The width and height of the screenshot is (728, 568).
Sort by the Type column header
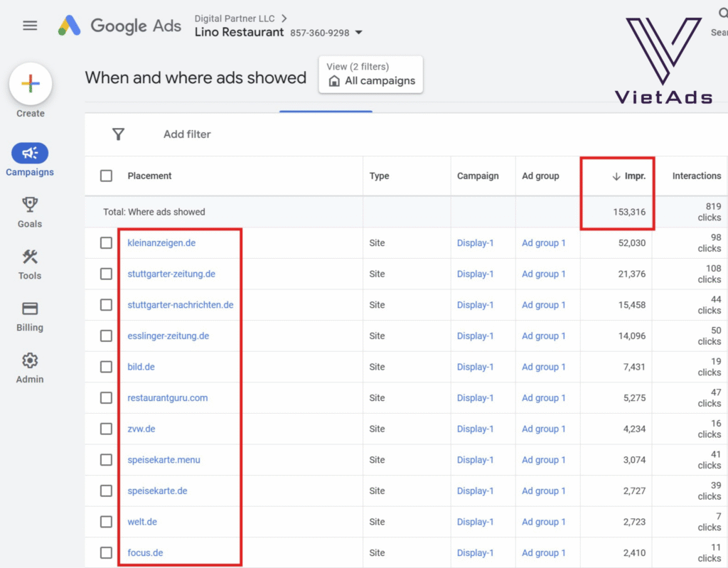pos(379,176)
